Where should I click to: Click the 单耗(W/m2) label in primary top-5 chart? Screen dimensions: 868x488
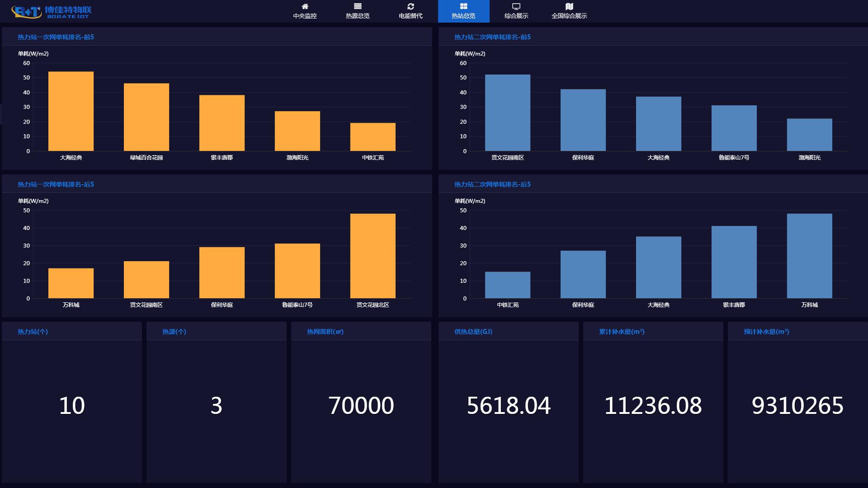pos(33,54)
